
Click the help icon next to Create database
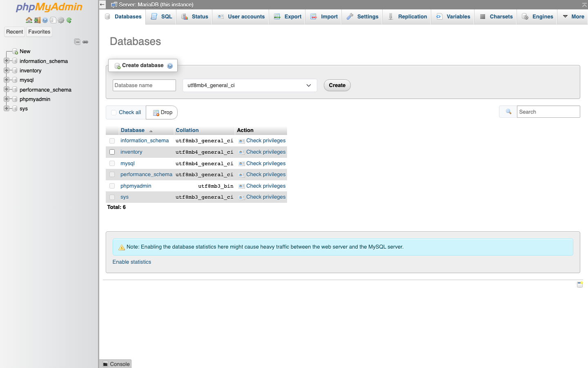(170, 66)
